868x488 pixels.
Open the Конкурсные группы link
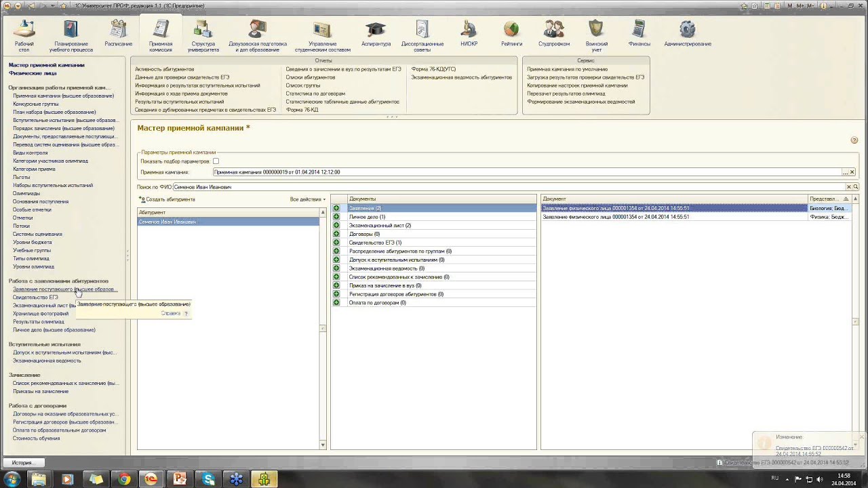[35, 104]
